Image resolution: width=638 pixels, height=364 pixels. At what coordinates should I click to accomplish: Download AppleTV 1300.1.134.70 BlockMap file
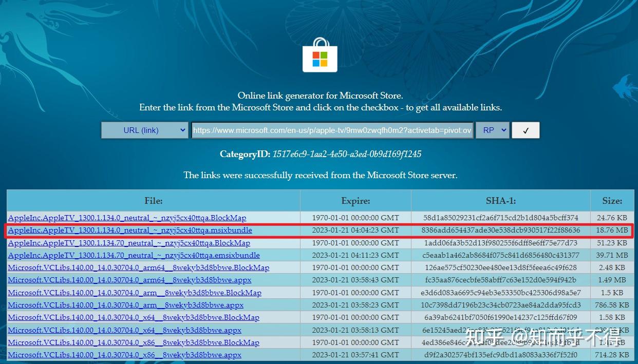point(129,243)
